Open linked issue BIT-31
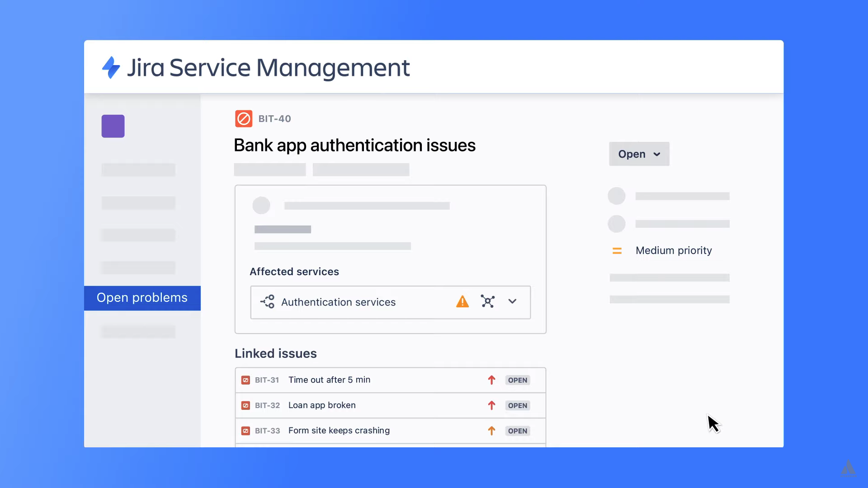The height and width of the screenshot is (488, 868). click(x=267, y=380)
